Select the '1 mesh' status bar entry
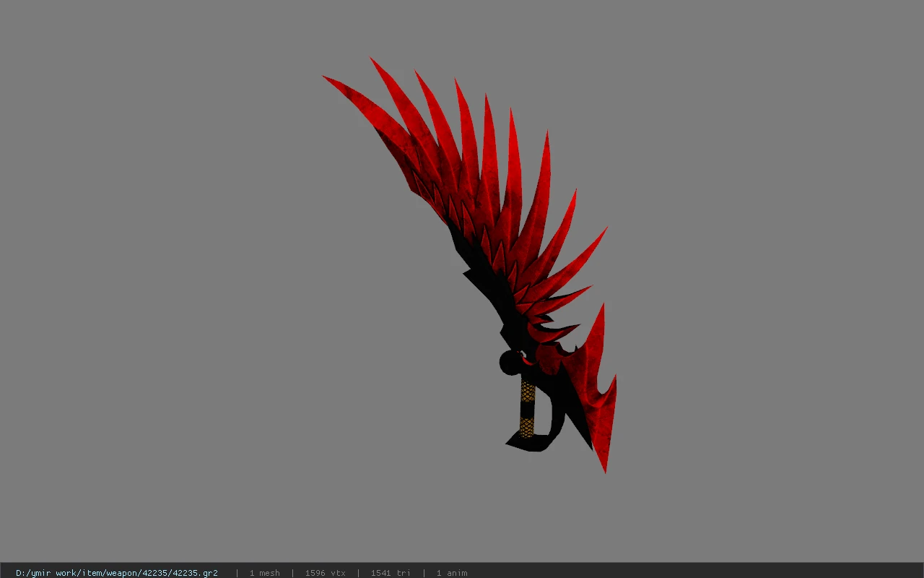 pos(265,573)
